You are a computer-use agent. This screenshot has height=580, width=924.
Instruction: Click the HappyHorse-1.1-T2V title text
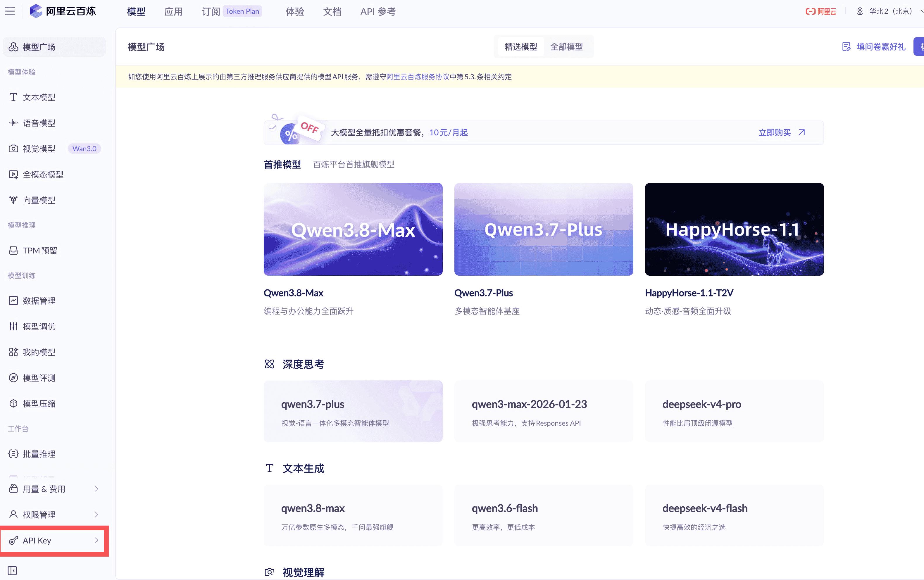pos(689,293)
